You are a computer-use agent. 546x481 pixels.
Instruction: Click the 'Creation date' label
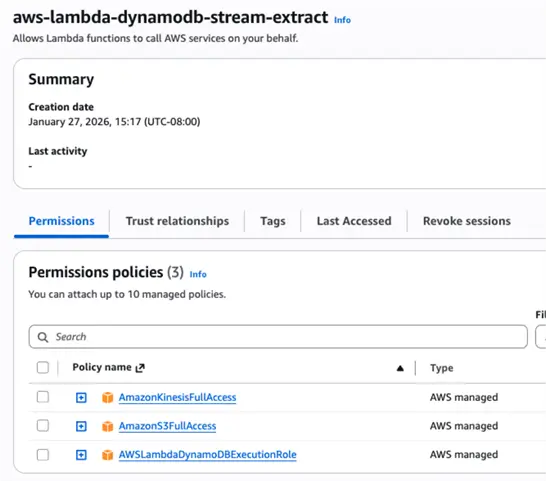(x=61, y=107)
